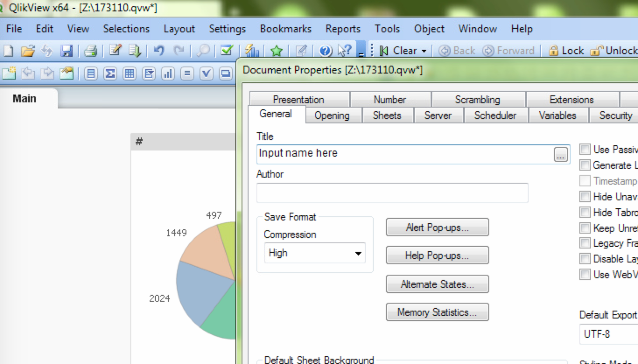Open the Compression High dropdown
The width and height of the screenshot is (638, 364).
[x=315, y=253]
